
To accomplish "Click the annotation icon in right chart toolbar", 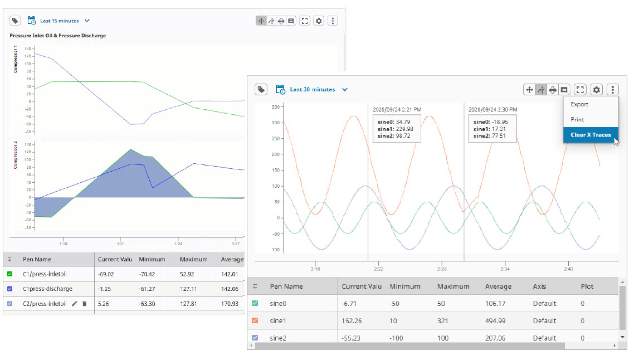I will (x=564, y=89).
